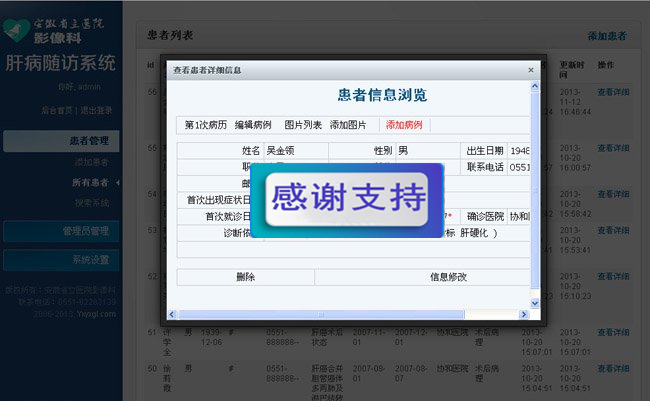The image size is (650, 401).
Task: Select 所有患者 in the sidebar
Action: tap(90, 182)
